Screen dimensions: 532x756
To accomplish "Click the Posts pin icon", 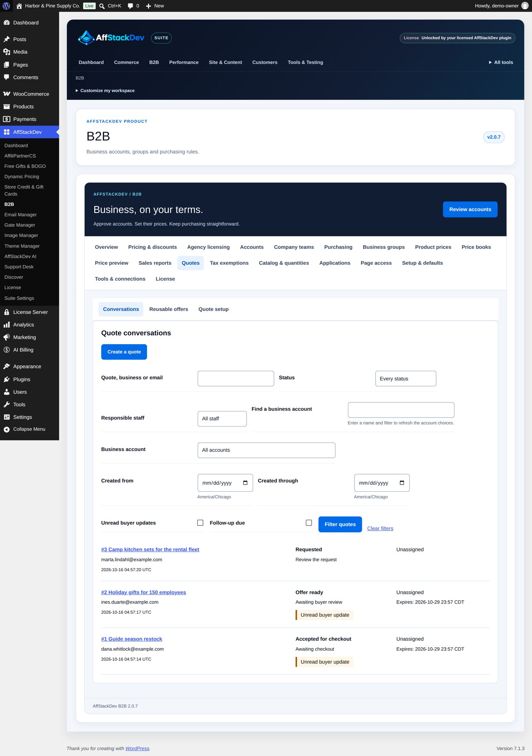I will point(6,39).
